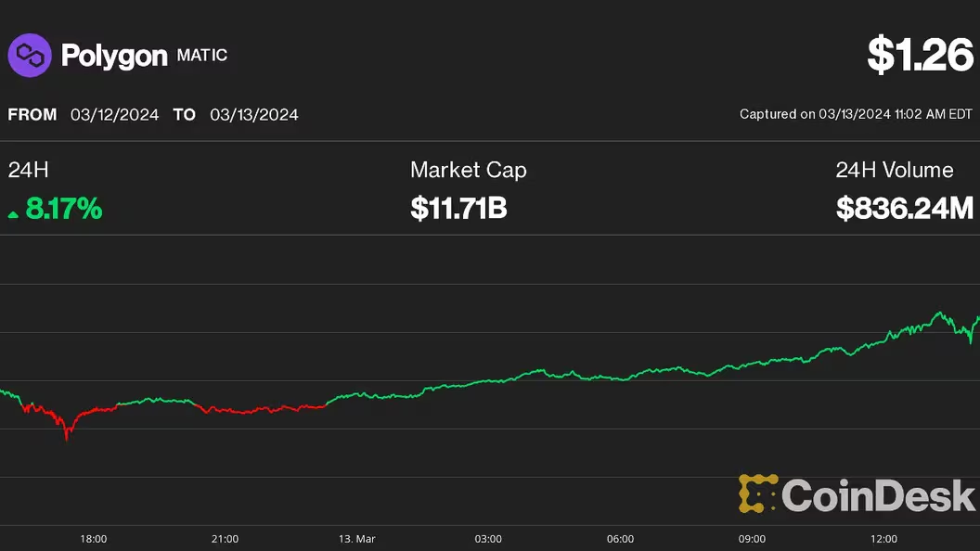Click the 06:00 time axis label

point(620,539)
